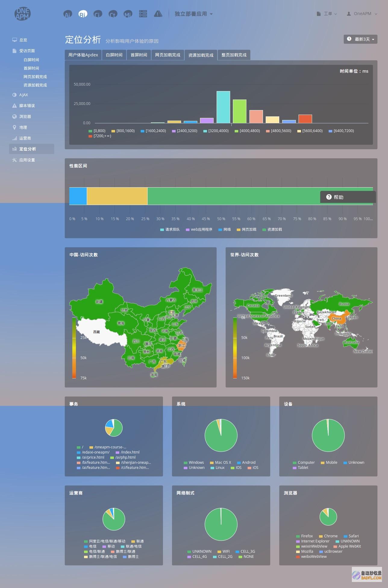Toggle the Windows legend in 系统 chart
This screenshot has height=588, width=388.
[x=194, y=463]
